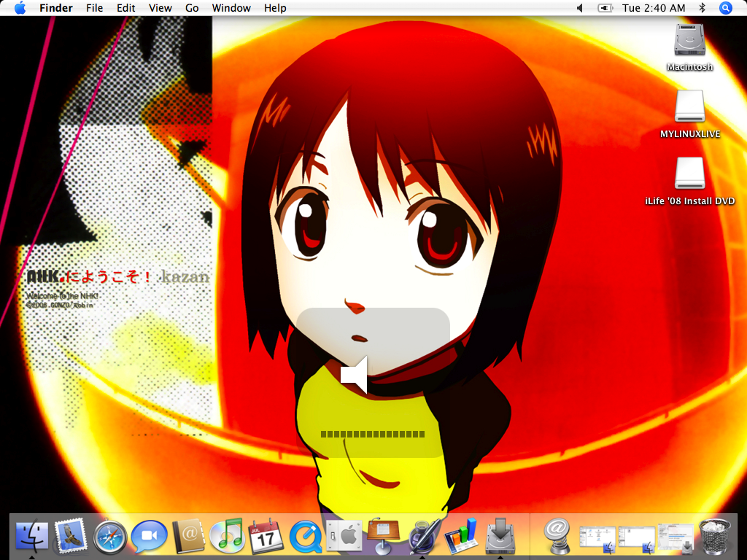The height and width of the screenshot is (560, 747).
Task: Click the volume icon in the menu bar
Action: pos(580,7)
